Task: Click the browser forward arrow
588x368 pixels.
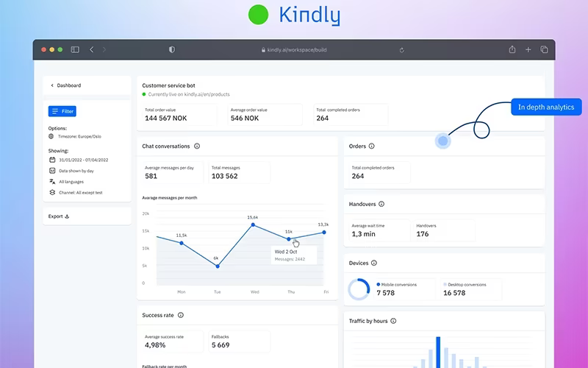Action: (x=104, y=49)
